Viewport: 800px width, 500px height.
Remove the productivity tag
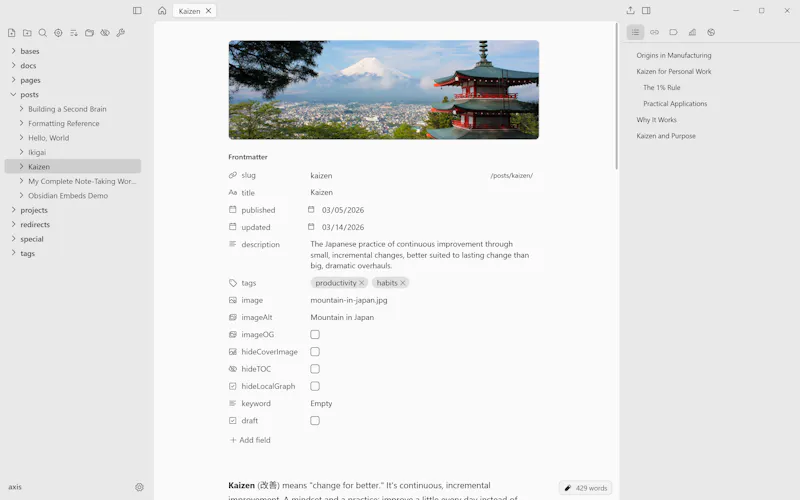(x=362, y=283)
